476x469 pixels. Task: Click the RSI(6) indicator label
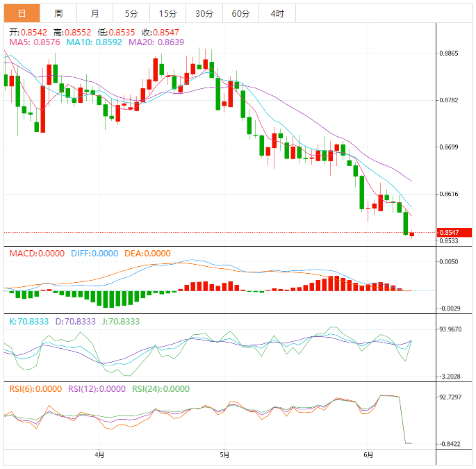[35, 389]
